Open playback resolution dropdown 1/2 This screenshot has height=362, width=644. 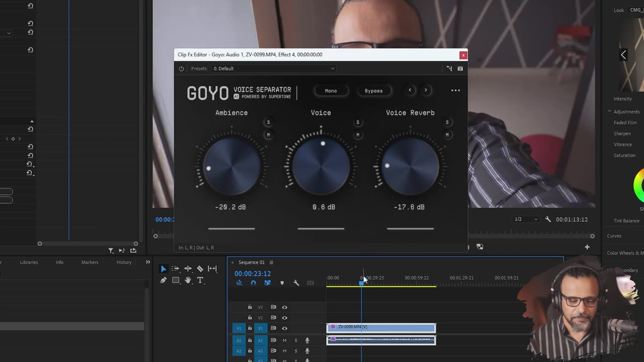(x=526, y=219)
